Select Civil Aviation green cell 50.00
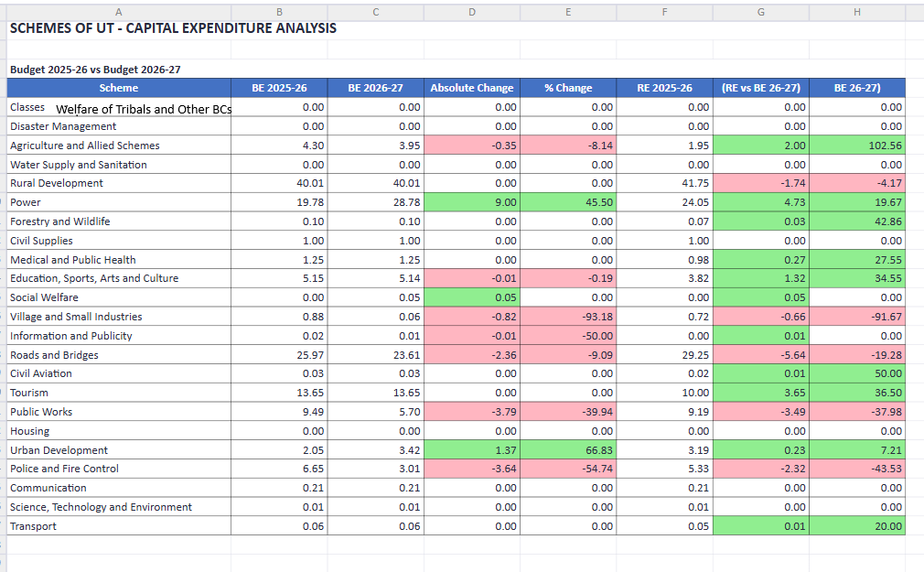This screenshot has height=572, width=924. click(857, 374)
